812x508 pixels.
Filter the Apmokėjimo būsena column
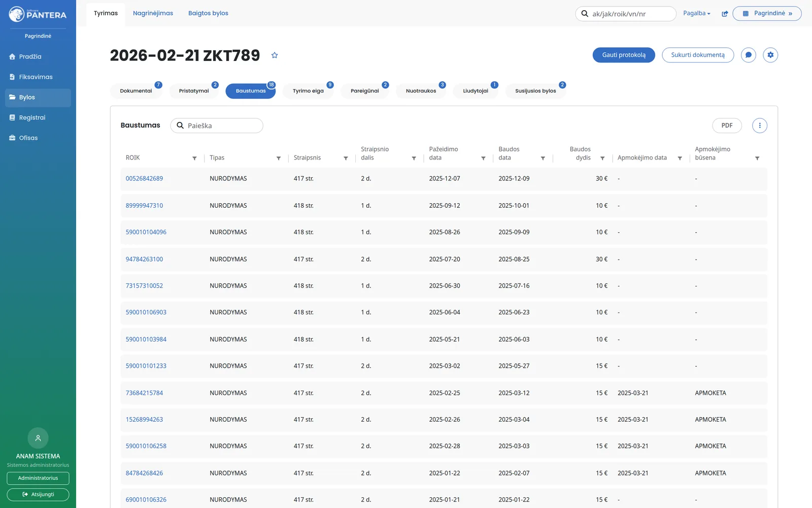[757, 158]
